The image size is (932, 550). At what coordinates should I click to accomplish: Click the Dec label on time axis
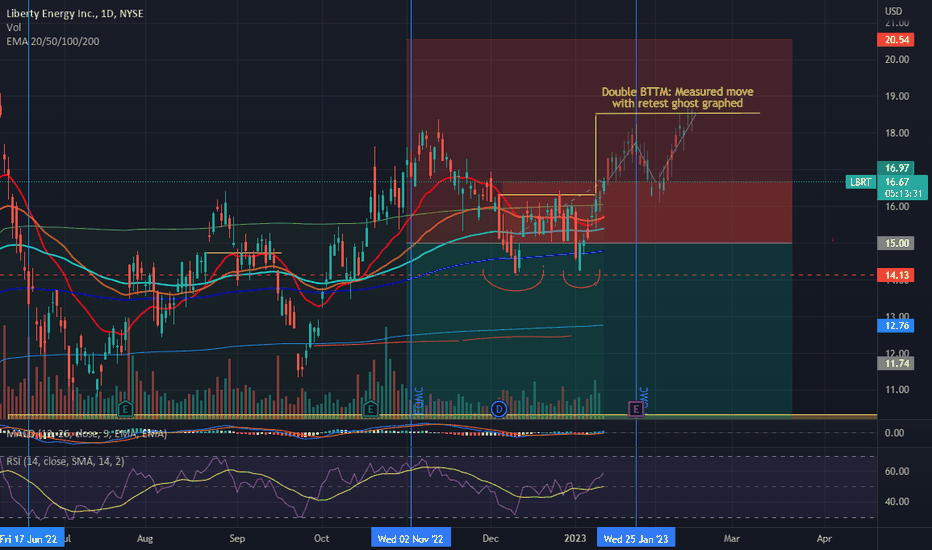click(490, 539)
